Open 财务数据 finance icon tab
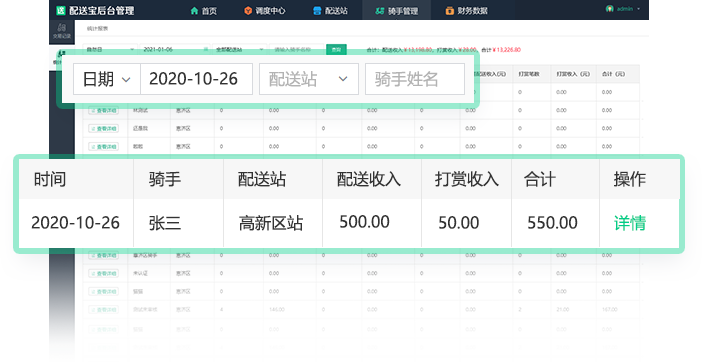The image size is (702, 362). click(449, 11)
